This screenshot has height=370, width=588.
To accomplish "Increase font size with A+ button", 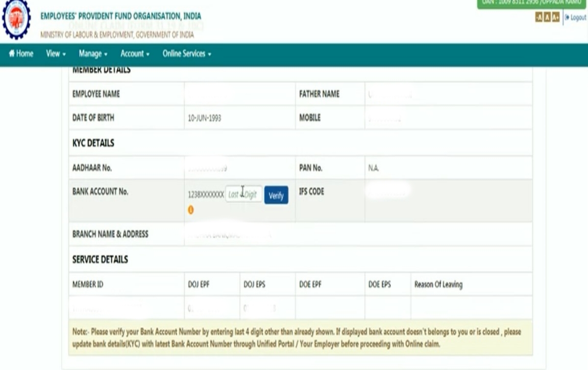I will pyautogui.click(x=556, y=18).
